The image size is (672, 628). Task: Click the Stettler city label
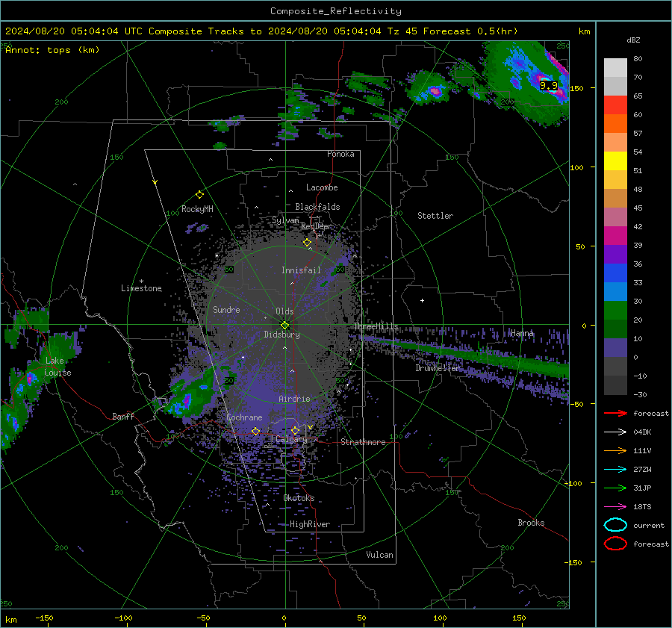pos(435,216)
